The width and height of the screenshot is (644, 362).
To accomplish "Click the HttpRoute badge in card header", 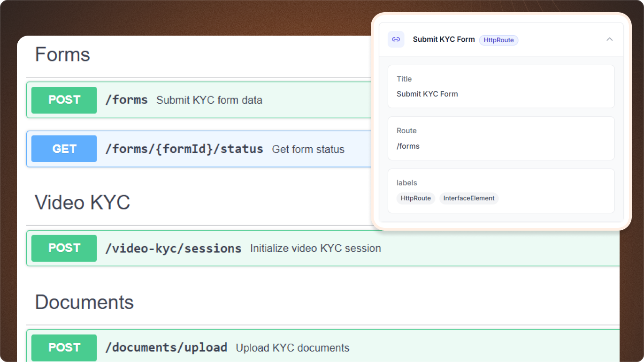I will click(498, 40).
